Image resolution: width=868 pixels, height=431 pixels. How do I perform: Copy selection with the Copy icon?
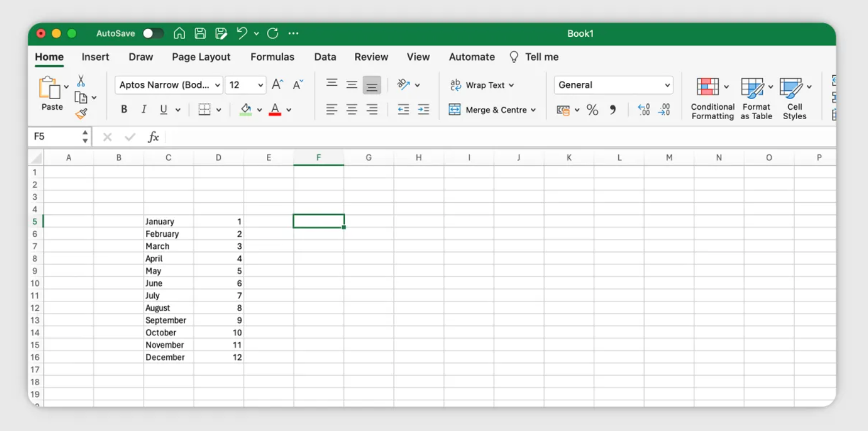81,97
